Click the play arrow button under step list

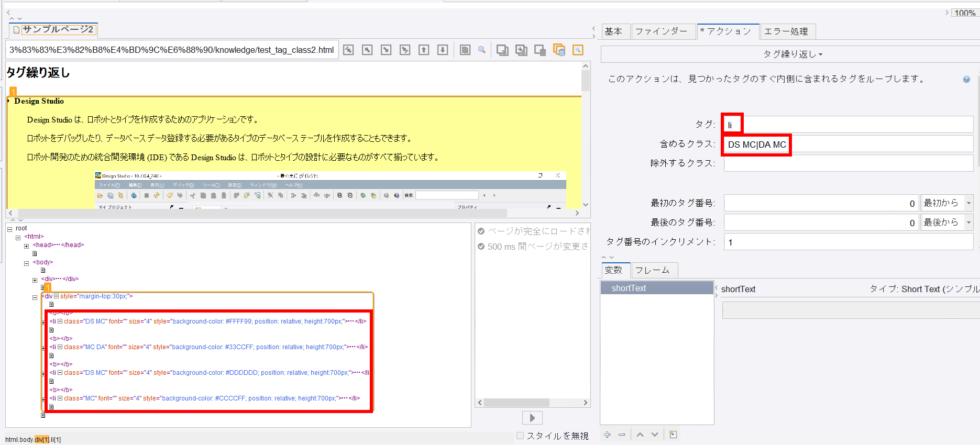click(x=532, y=418)
